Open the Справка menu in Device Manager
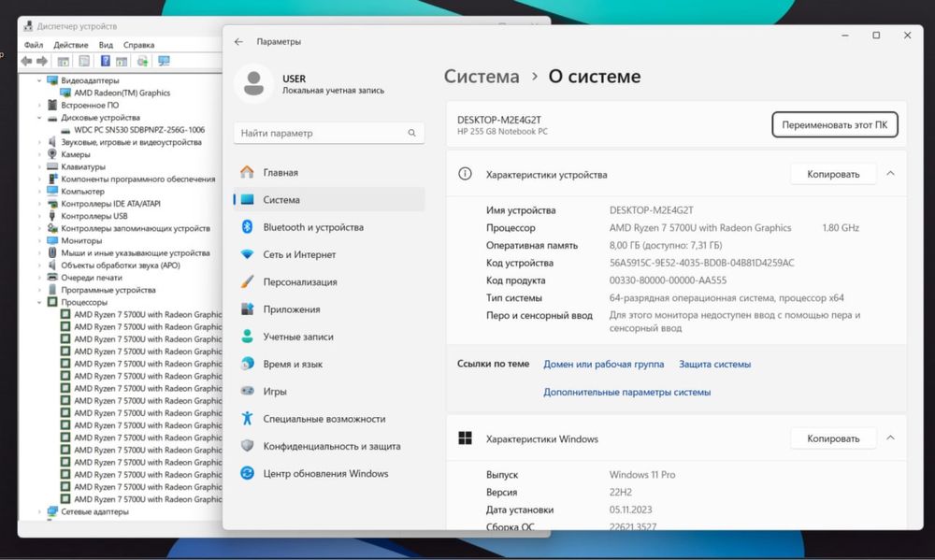This screenshot has height=560, width=935. (138, 45)
